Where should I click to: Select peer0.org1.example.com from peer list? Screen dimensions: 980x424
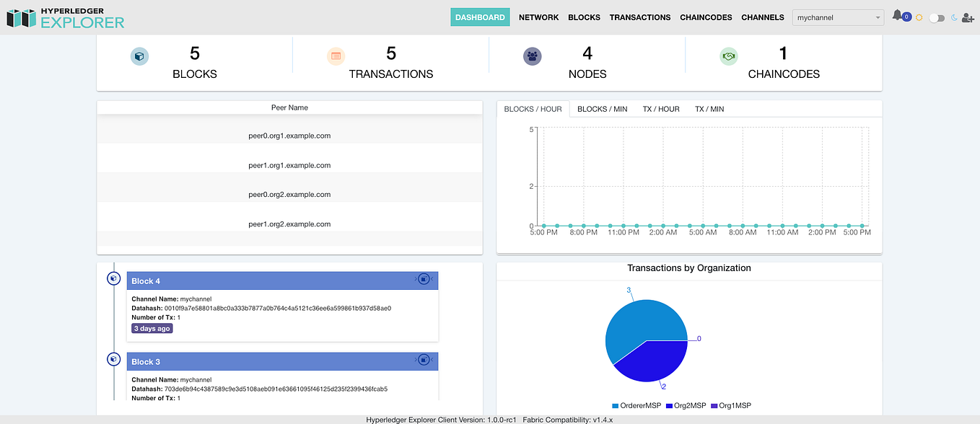[290, 136]
